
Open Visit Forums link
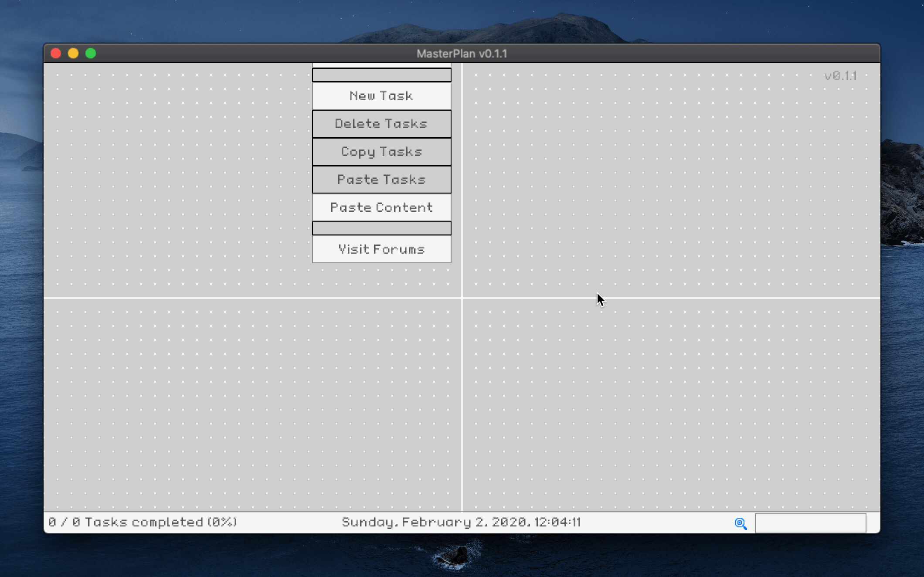coord(381,249)
